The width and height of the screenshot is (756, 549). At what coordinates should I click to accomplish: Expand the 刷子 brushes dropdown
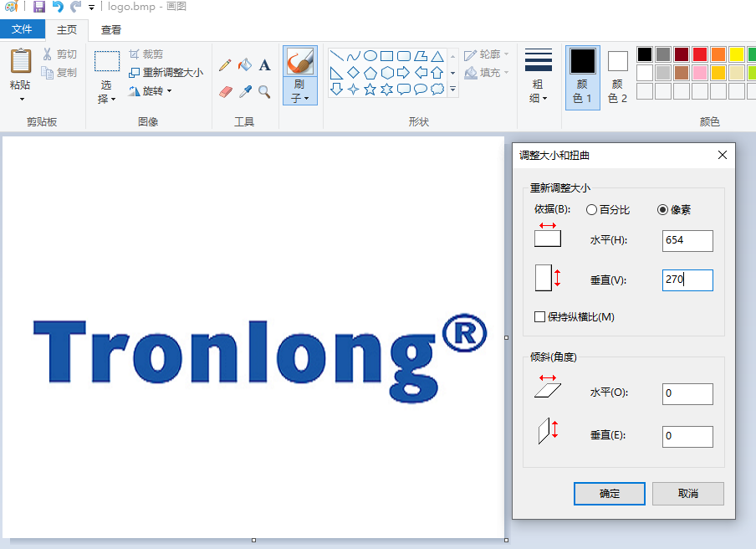[300, 90]
